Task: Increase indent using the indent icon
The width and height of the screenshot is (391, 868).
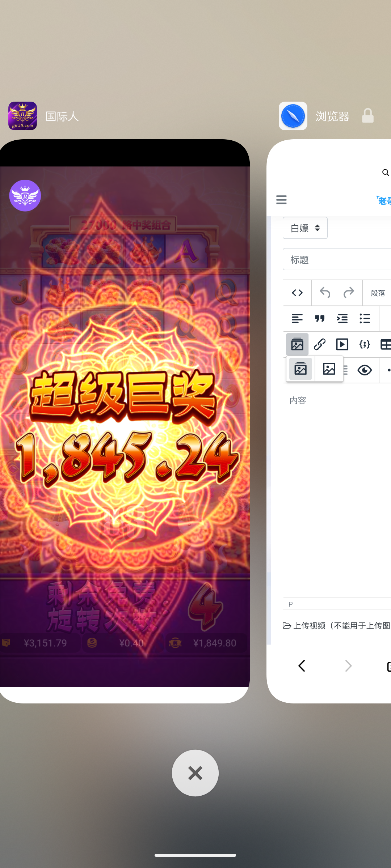Action: click(342, 319)
